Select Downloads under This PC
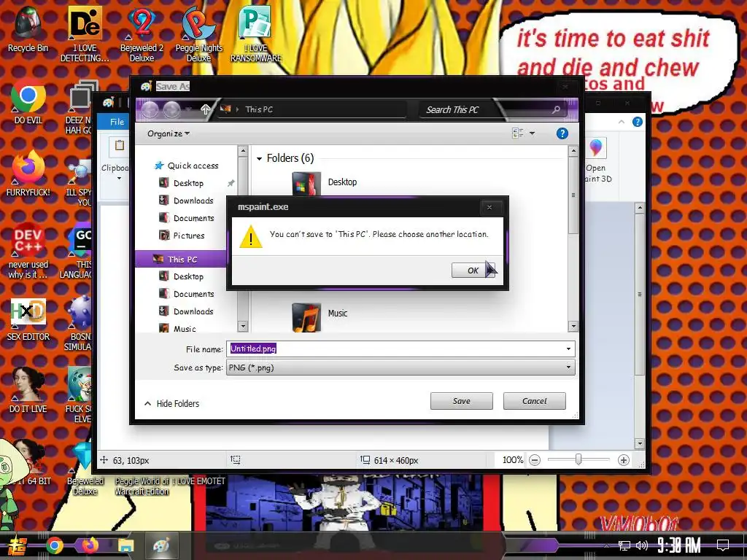747x560 pixels. pos(186,311)
